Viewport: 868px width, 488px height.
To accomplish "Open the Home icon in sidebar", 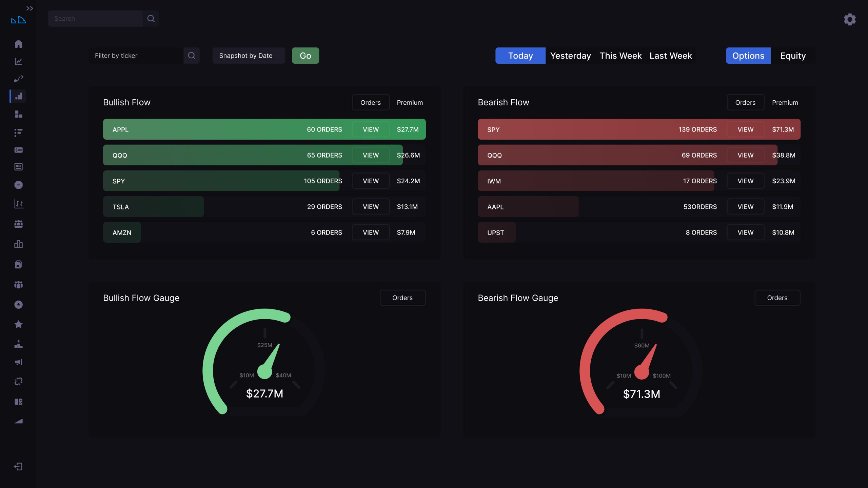I will (x=18, y=44).
